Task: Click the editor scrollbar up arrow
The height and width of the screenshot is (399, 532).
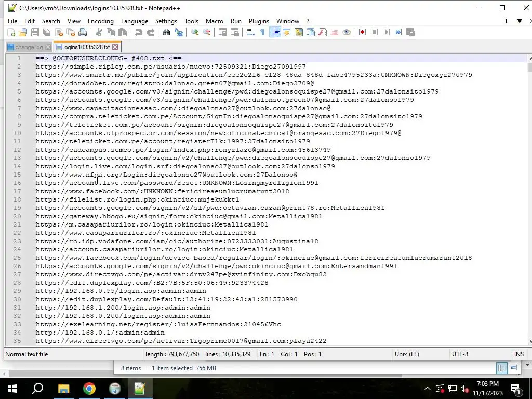Action: point(529,59)
